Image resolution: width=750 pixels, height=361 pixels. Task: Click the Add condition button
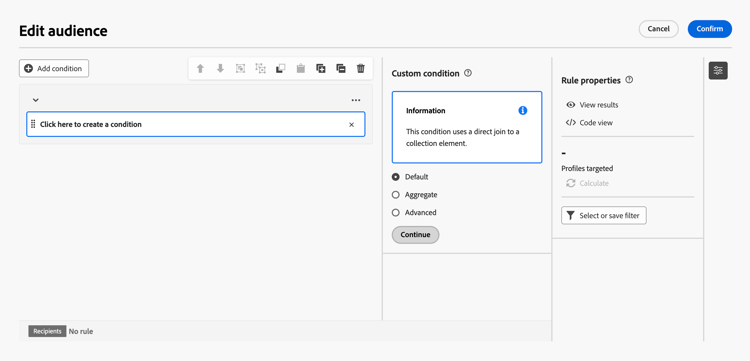point(54,68)
